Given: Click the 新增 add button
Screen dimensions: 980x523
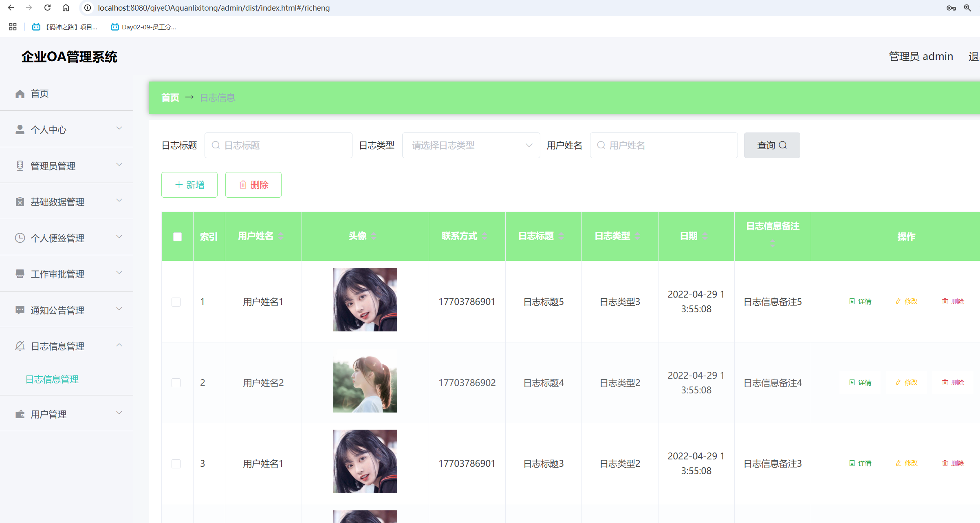Looking at the screenshot, I should (x=189, y=185).
